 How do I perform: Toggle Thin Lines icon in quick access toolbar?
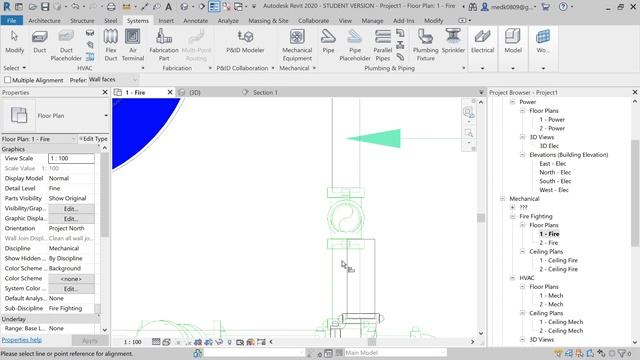(x=214, y=7)
